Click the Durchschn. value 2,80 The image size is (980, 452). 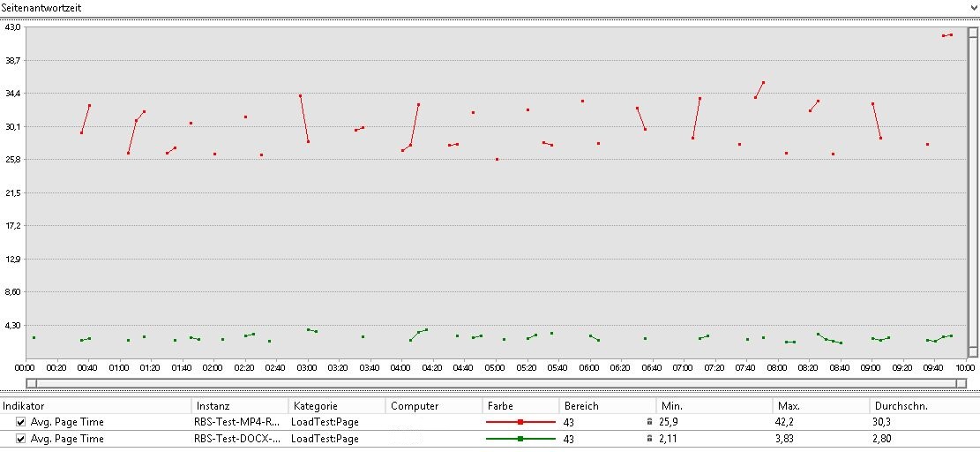pyautogui.click(x=882, y=439)
